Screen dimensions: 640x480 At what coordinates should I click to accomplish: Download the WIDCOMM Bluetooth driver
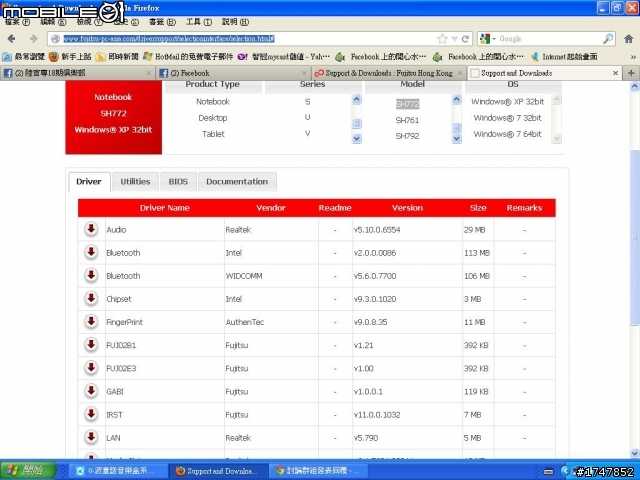click(x=91, y=276)
